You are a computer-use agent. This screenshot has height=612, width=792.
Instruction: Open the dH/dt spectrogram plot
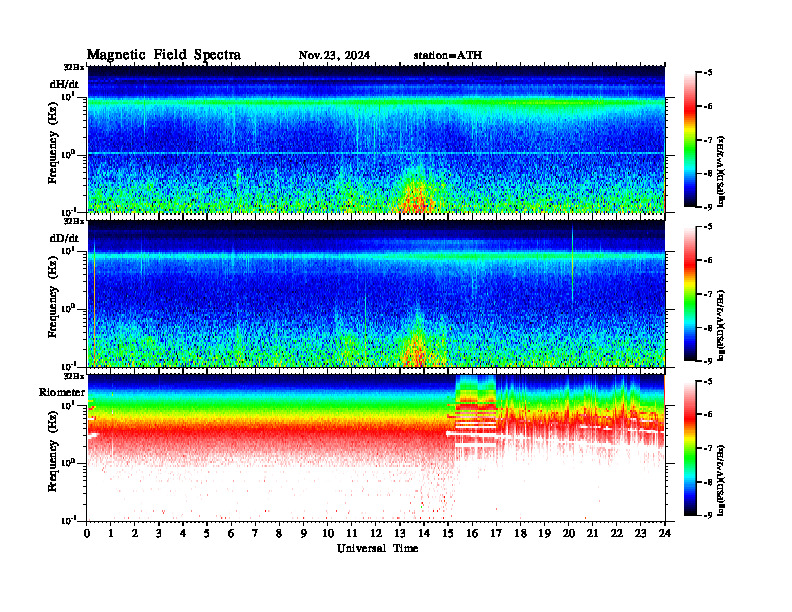click(376, 139)
